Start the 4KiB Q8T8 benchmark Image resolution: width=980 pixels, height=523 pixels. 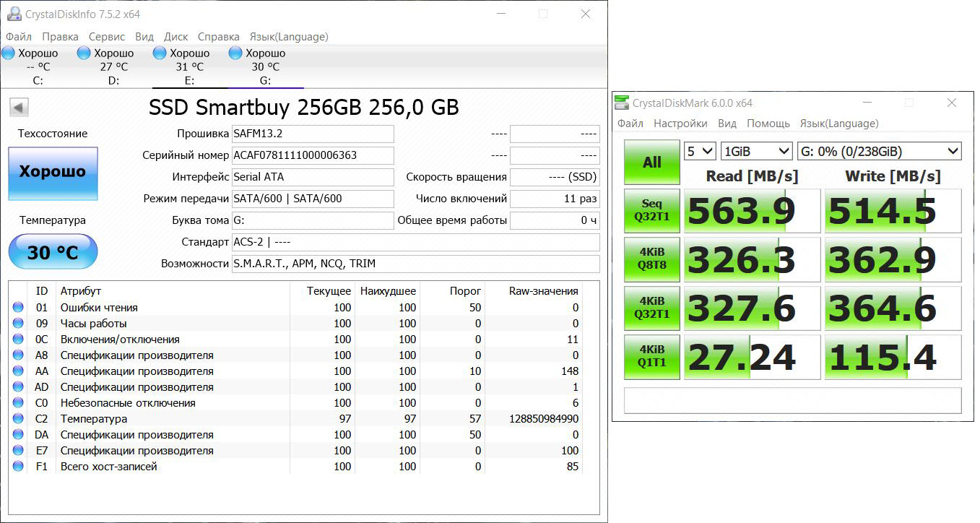(x=652, y=259)
